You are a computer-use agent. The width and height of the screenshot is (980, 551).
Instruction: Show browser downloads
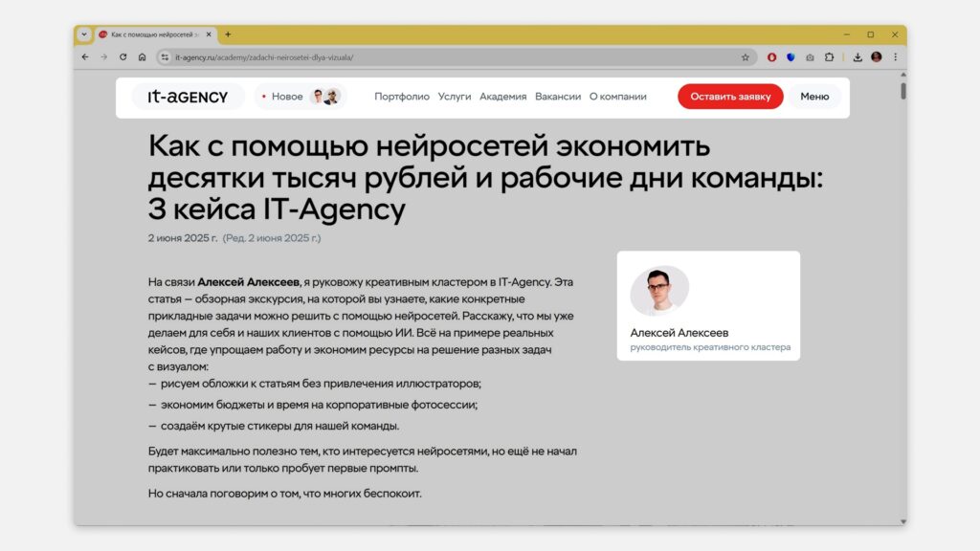857,57
